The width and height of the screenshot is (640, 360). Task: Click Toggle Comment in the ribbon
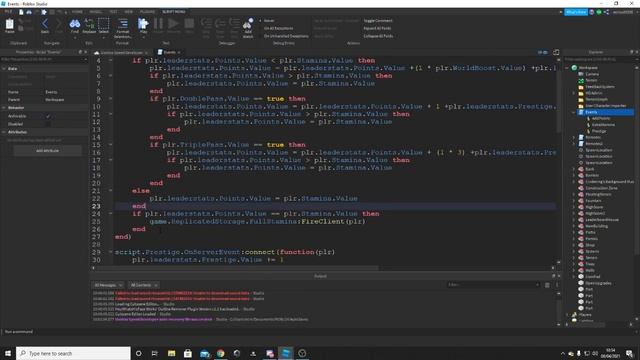pos(378,20)
